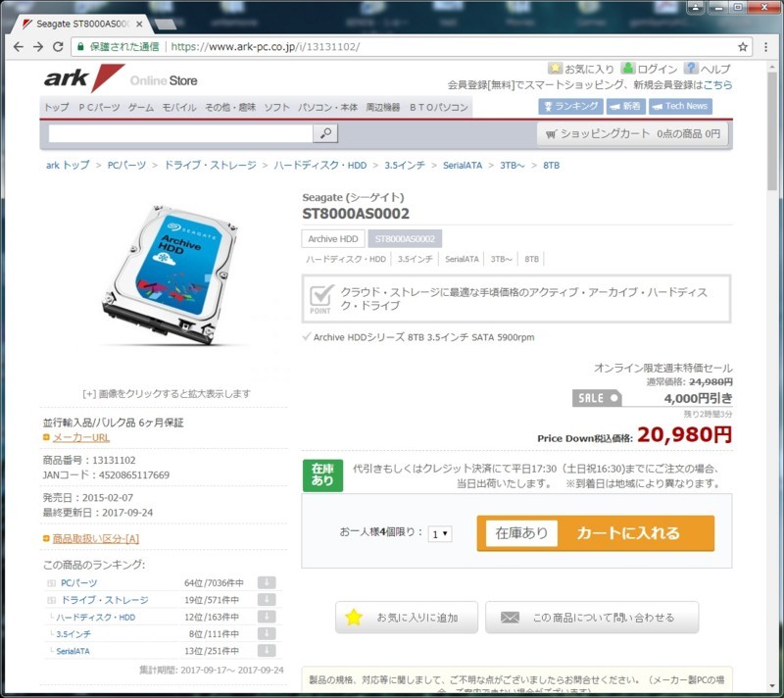784x698 pixels.
Task: Click the scrollbar down arrow
Action: (772, 687)
